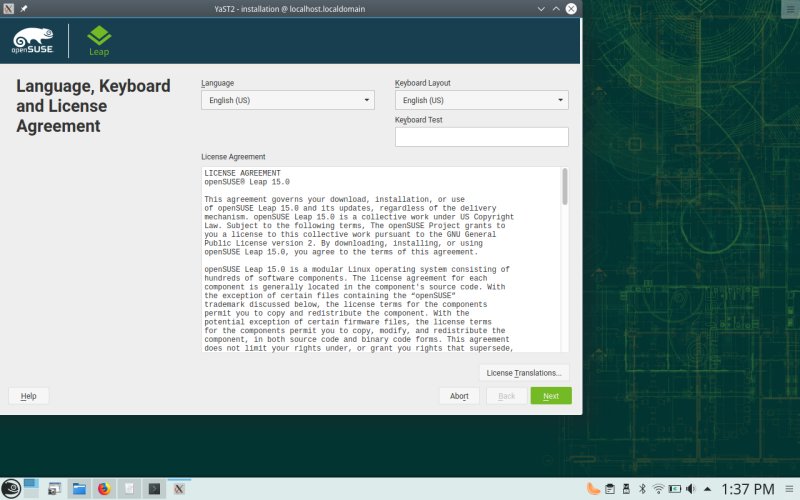Image resolution: width=800 pixels, height=500 pixels.
Task: Click the window menu X icon in titlebar
Action: (9, 9)
